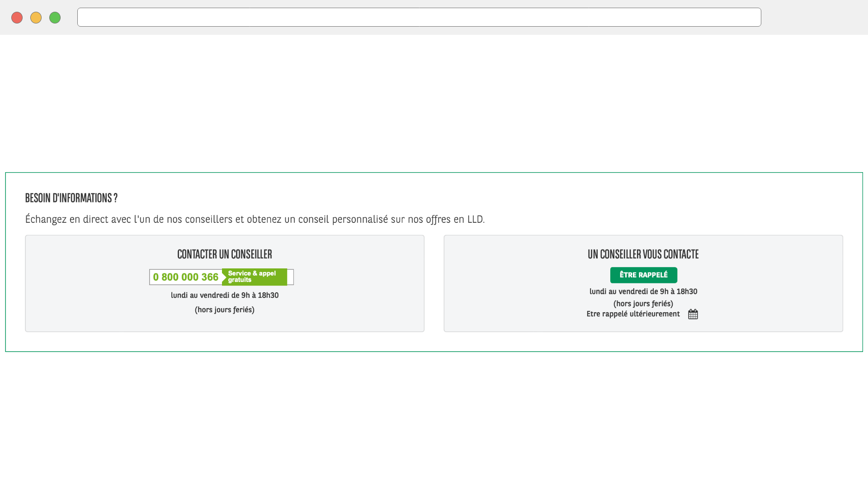This screenshot has width=868, height=488.
Task: Click the 0 800 000 366 phone number
Action: [x=185, y=277]
